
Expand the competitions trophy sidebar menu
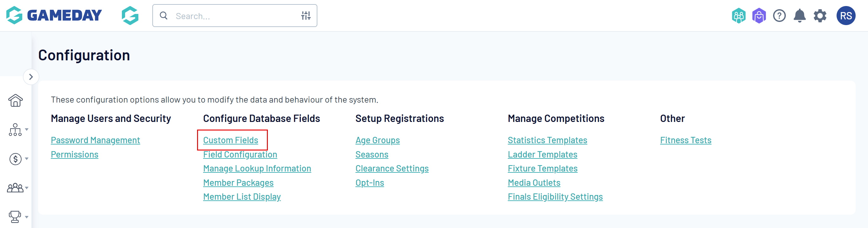(17, 217)
